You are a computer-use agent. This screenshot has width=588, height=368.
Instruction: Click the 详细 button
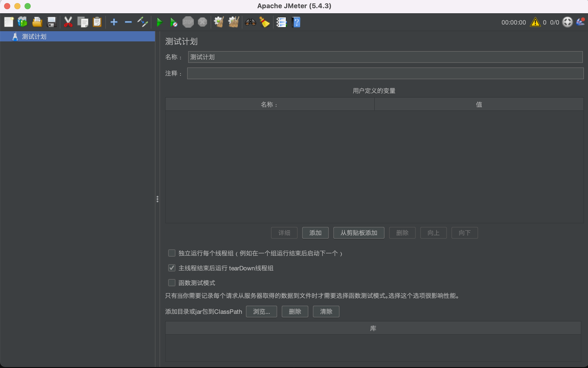pyautogui.click(x=284, y=233)
